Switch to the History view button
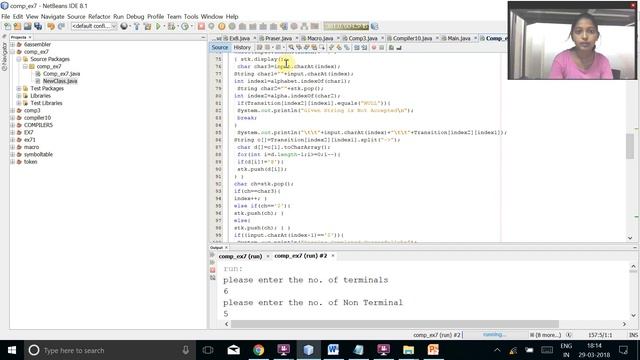The image size is (640, 360). click(x=242, y=48)
